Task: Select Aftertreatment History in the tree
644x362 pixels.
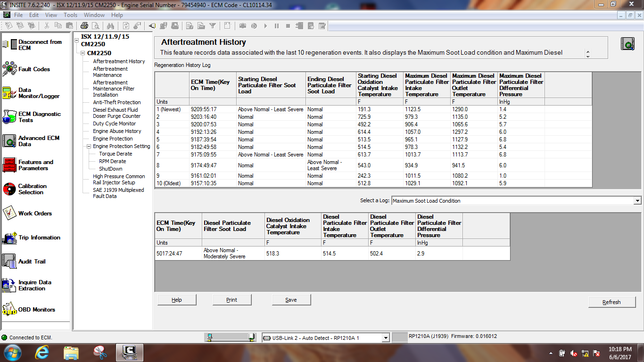Action: point(119,61)
